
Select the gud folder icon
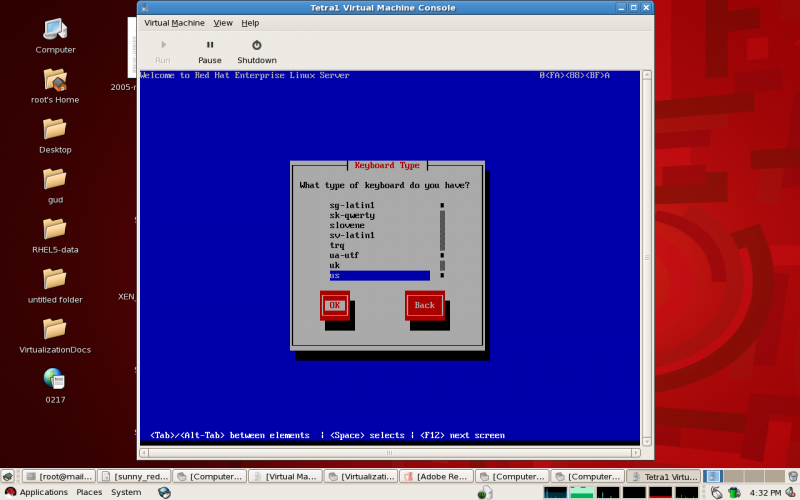tap(55, 186)
